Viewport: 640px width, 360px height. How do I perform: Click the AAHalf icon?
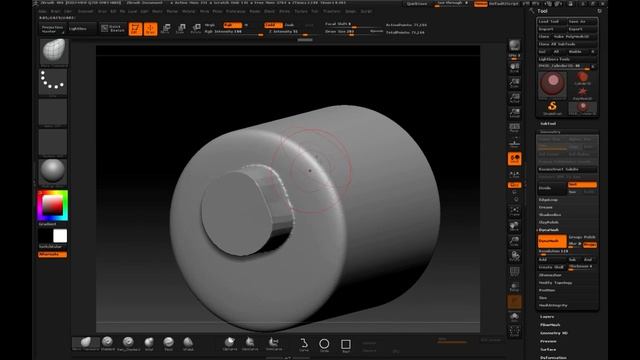click(x=515, y=113)
